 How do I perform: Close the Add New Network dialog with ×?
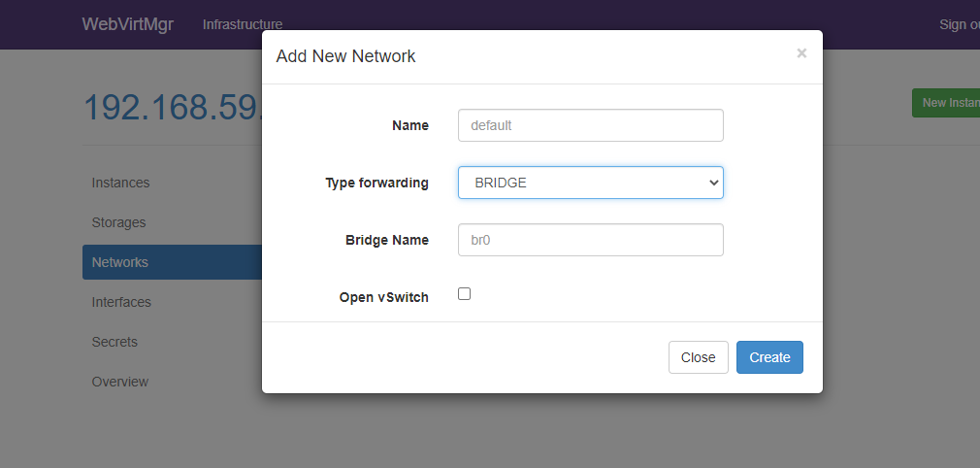[801, 53]
